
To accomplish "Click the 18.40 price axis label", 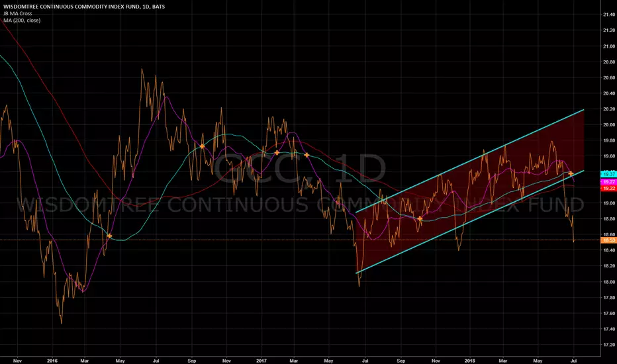I will [609, 250].
